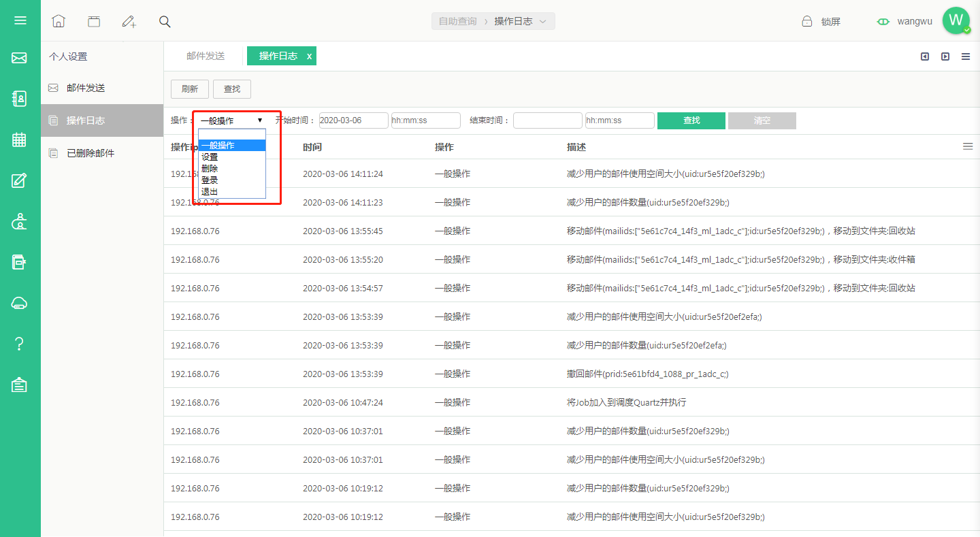Image resolution: width=980 pixels, height=537 pixels.
Task: Open the address book sidebar icon
Action: tap(20, 99)
